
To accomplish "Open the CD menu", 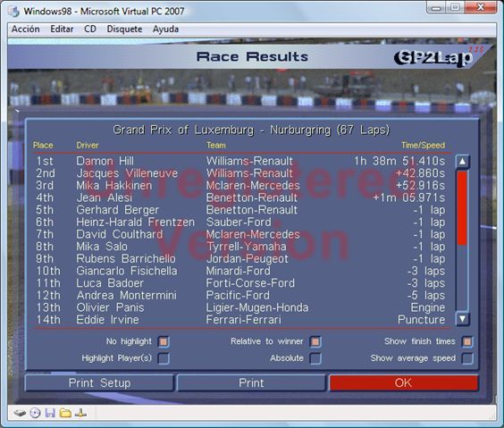I will point(90,29).
